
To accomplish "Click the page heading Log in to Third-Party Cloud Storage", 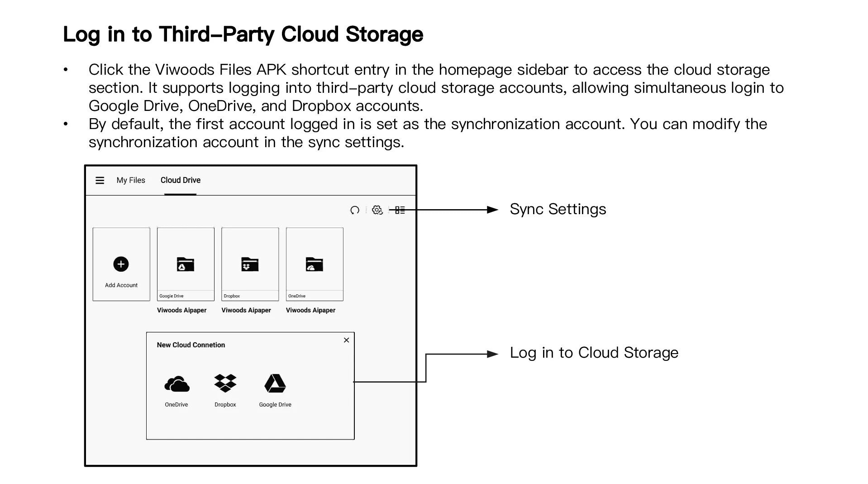I will (243, 34).
